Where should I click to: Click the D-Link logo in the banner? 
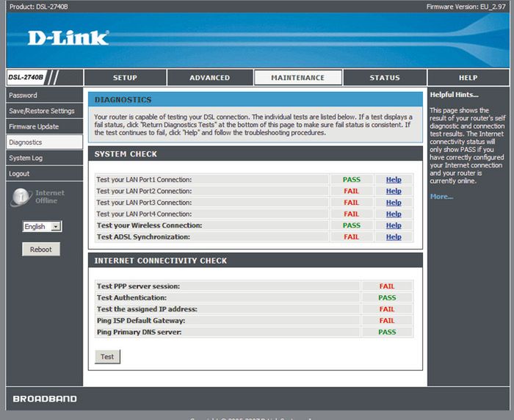pyautogui.click(x=68, y=37)
